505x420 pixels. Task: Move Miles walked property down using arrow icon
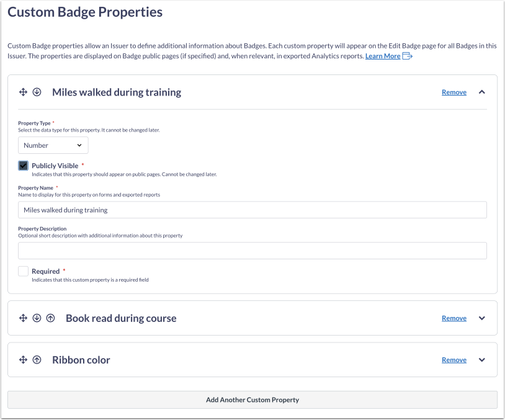[x=37, y=92]
